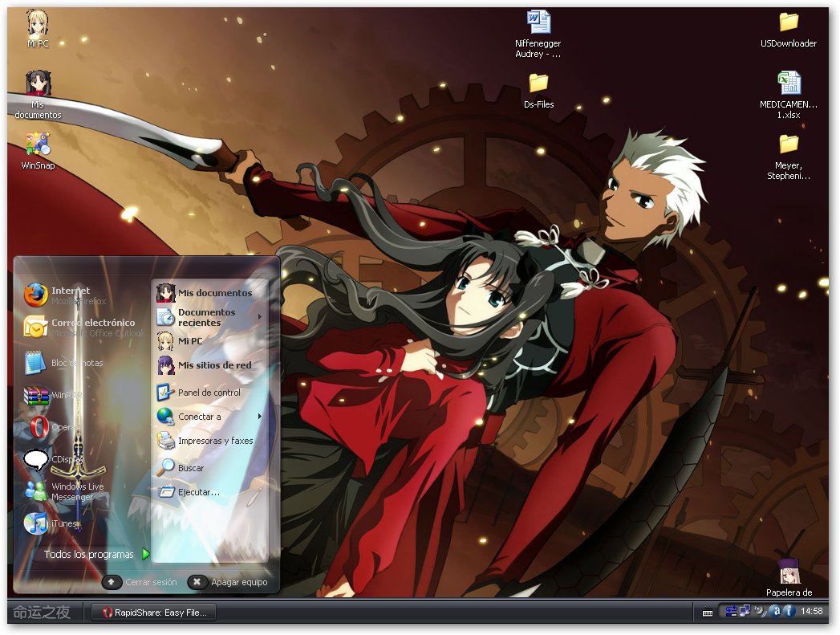Image resolution: width=840 pixels, height=635 pixels.
Task: Click the network connection monitors tray icon
Action: (745, 611)
